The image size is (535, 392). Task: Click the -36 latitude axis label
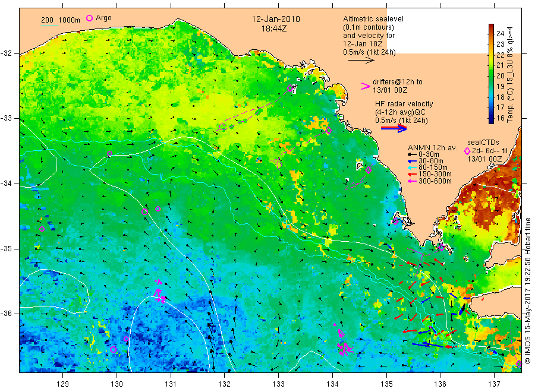coord(6,314)
